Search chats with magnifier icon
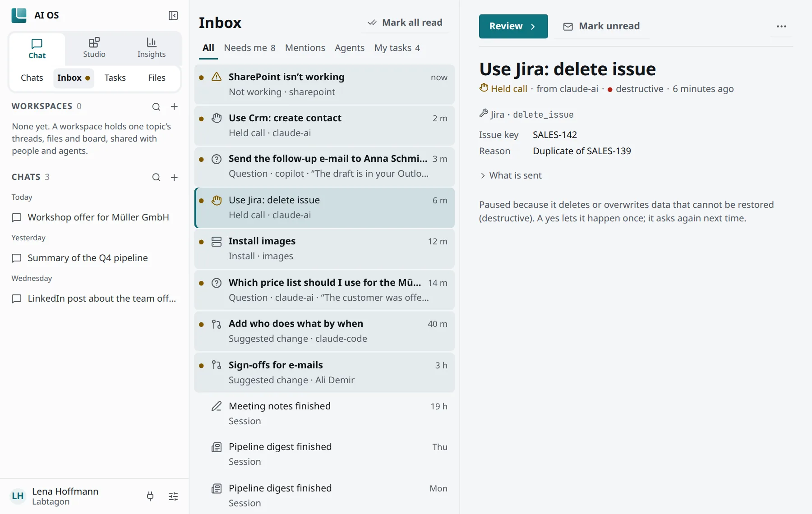This screenshot has height=514, width=812. tap(156, 178)
